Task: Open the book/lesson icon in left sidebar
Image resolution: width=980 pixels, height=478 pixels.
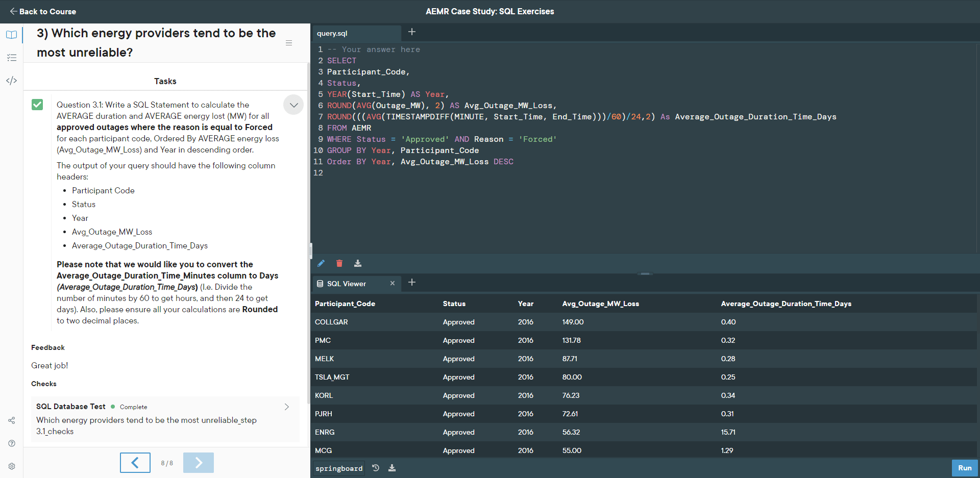Action: 11,35
